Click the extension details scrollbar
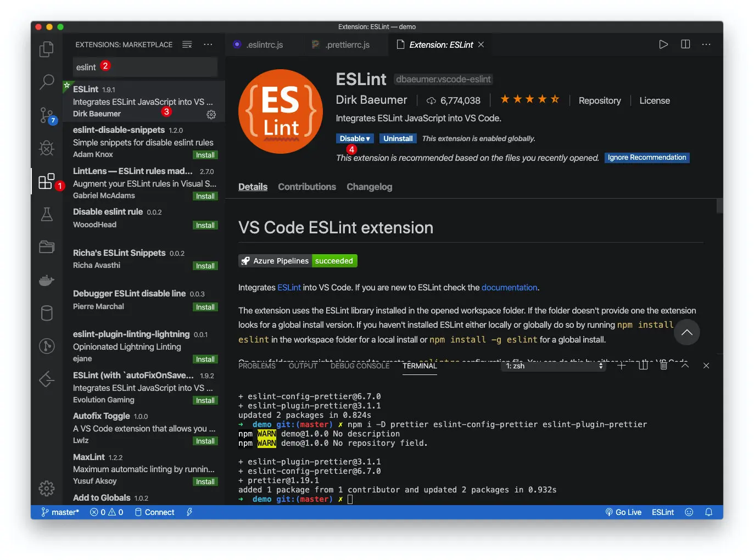754x560 pixels. [719, 206]
